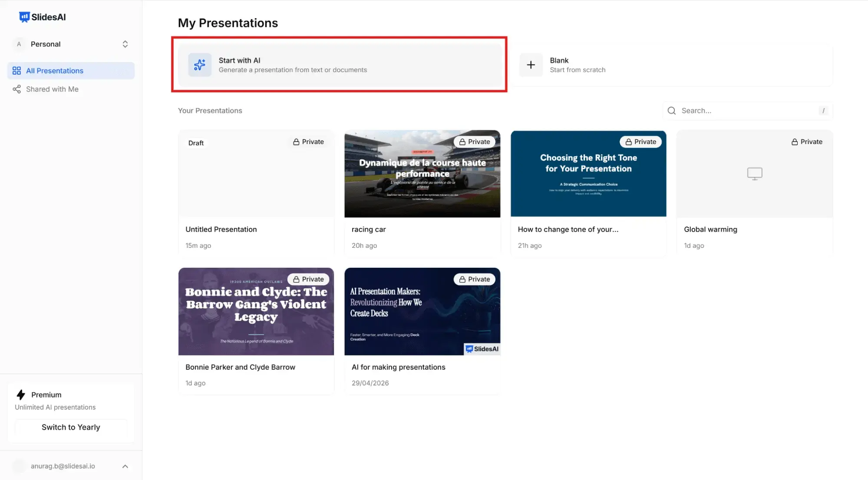Click the anurag.b@slidesai.io account email

coord(63,466)
